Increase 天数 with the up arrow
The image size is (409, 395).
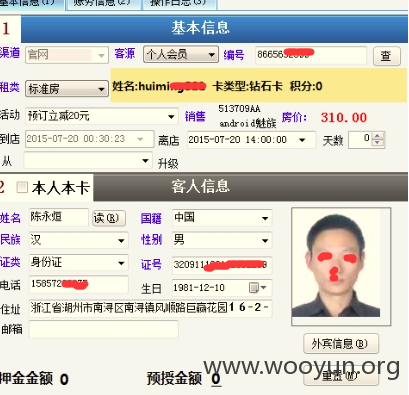377,136
